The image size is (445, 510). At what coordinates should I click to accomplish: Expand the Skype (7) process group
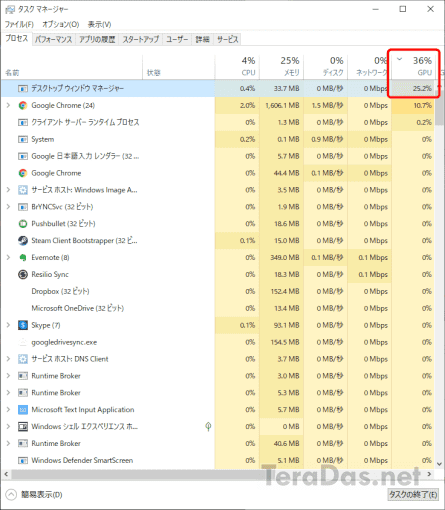click(x=8, y=325)
